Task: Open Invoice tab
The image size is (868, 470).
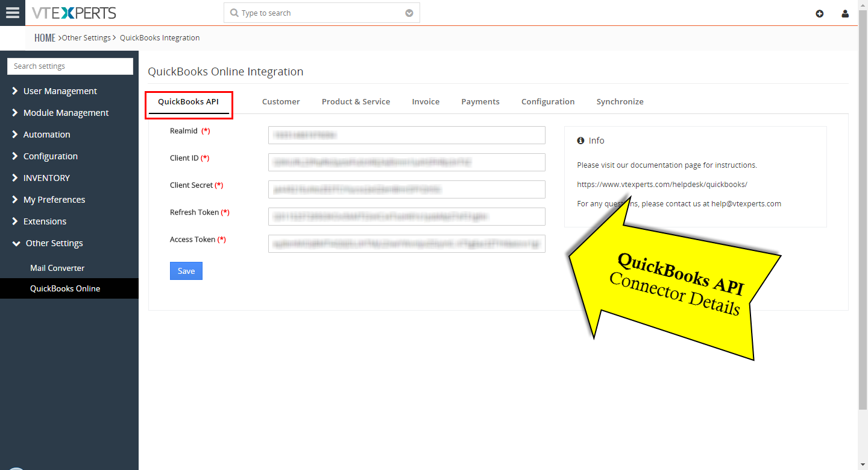Action: click(426, 101)
